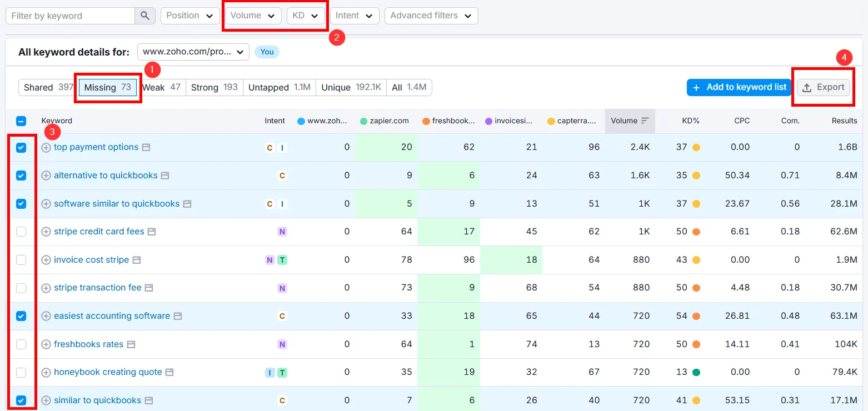The height and width of the screenshot is (411, 868).
Task: Click the search magnifier icon button
Action: [x=144, y=16]
